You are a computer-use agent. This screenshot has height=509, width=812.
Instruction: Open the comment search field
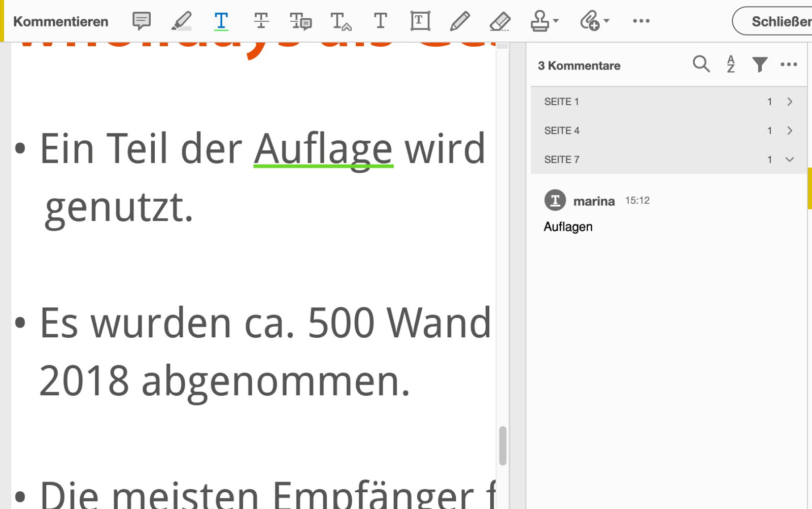tap(701, 65)
